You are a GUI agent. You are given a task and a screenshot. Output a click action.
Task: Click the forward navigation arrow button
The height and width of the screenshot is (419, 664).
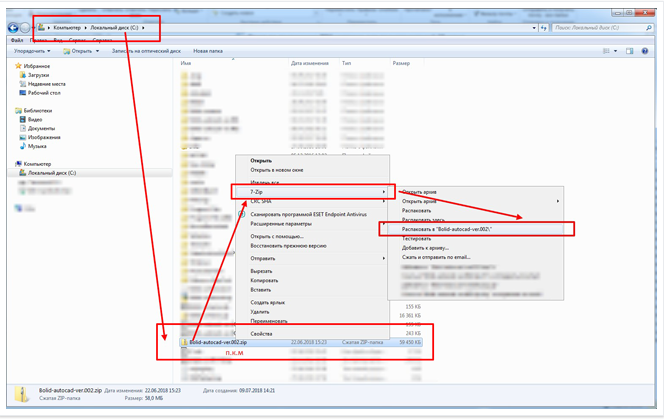25,28
